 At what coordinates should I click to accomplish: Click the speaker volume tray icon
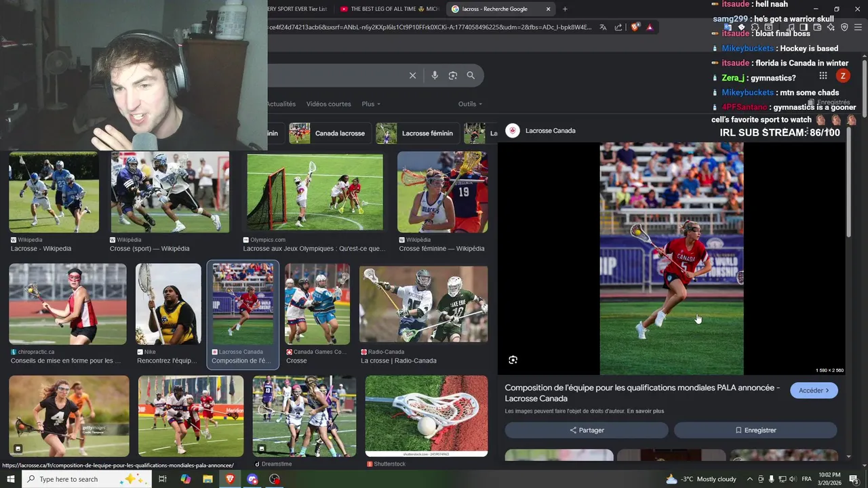pyautogui.click(x=794, y=479)
